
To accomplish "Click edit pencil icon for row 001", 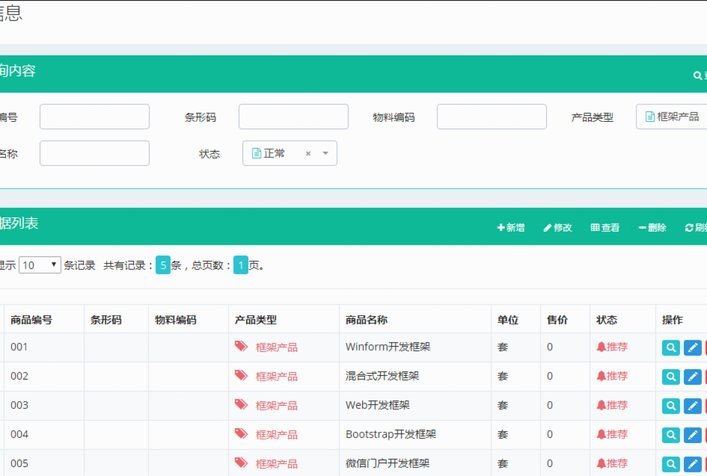I will click(693, 348).
